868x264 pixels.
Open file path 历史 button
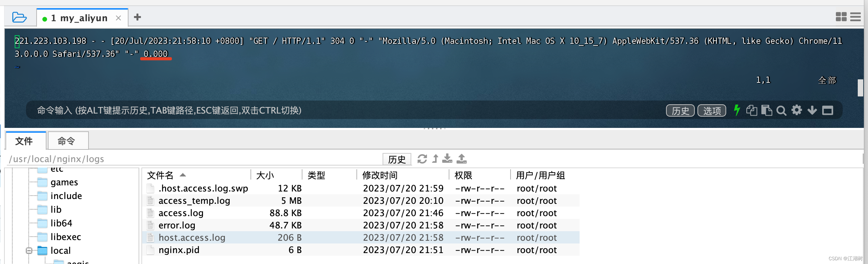point(397,159)
